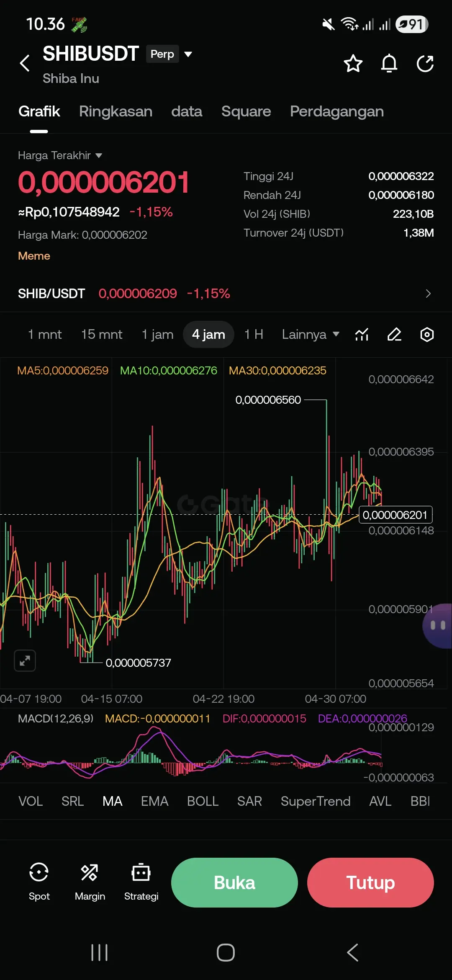Open chart settings hexagon icon
This screenshot has width=452, height=980.
[x=426, y=334]
